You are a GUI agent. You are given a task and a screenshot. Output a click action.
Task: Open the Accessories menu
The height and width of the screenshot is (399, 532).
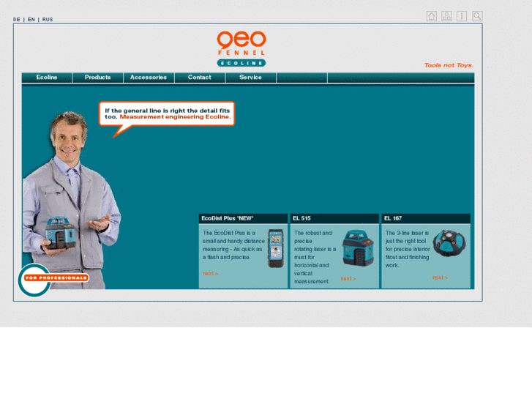point(149,78)
